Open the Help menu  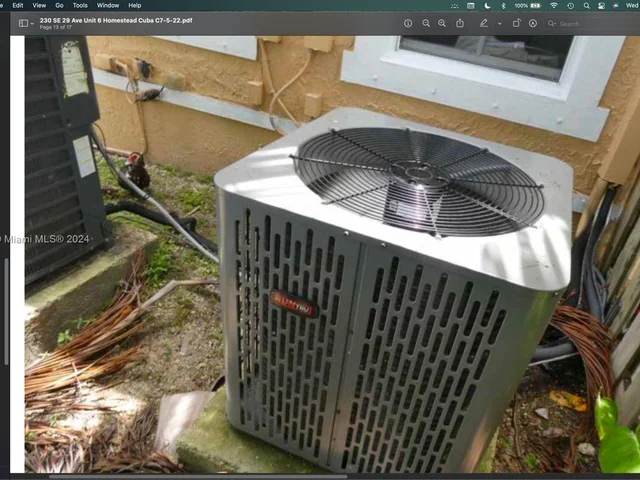pos(135,5)
